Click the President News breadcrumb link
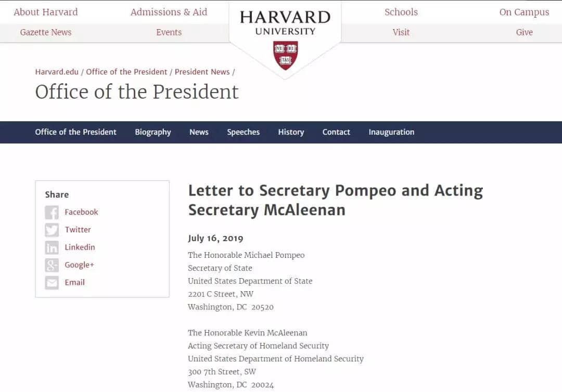The width and height of the screenshot is (562, 392). click(x=202, y=72)
